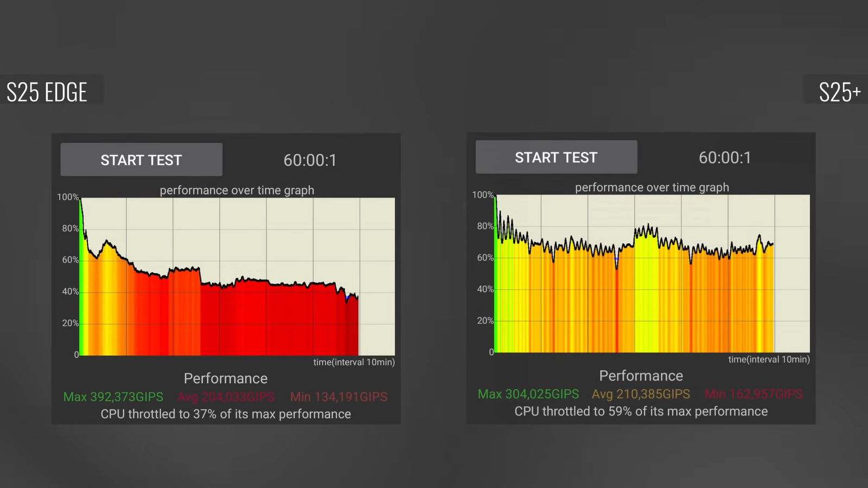
Task: Click 'CPU throttled to 59%' message
Action: [x=641, y=412]
